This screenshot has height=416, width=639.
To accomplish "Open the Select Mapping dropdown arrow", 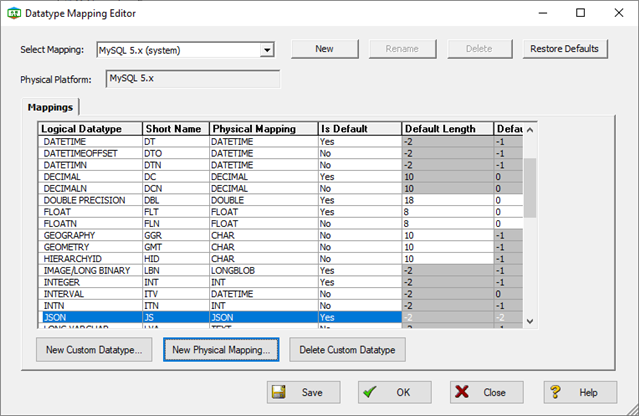I will [267, 50].
